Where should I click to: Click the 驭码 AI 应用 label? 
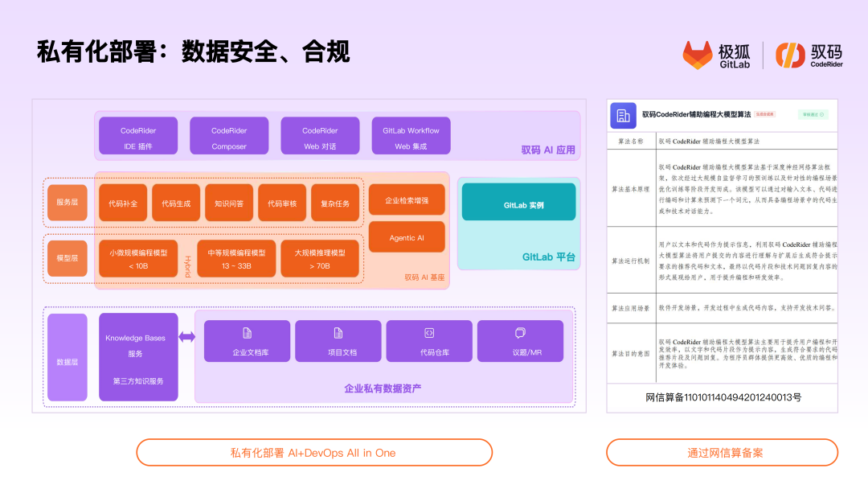[548, 150]
